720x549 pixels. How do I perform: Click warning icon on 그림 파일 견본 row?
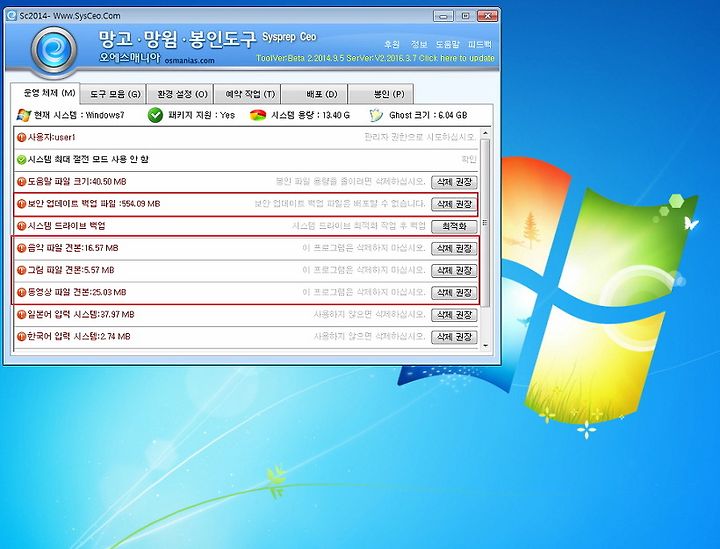pos(21,270)
